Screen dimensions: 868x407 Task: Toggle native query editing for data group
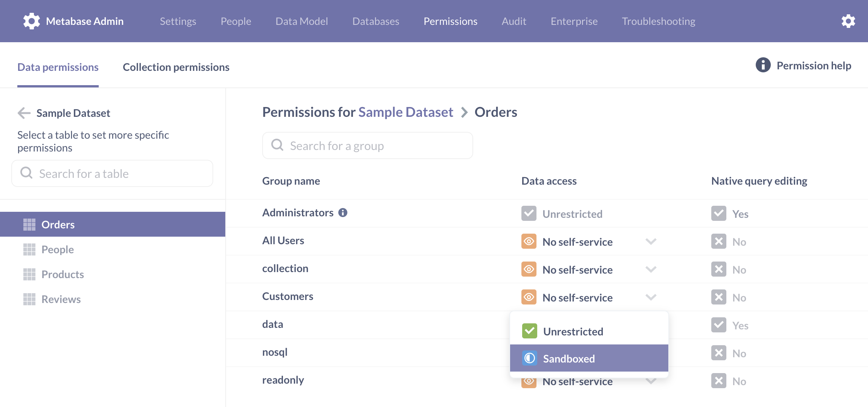pyautogui.click(x=719, y=325)
